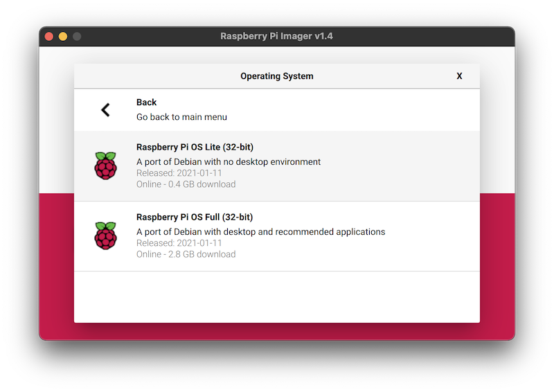Click the Raspberry Pi Imager v1.4 title bar
The width and height of the screenshot is (554, 392).
[x=276, y=36]
